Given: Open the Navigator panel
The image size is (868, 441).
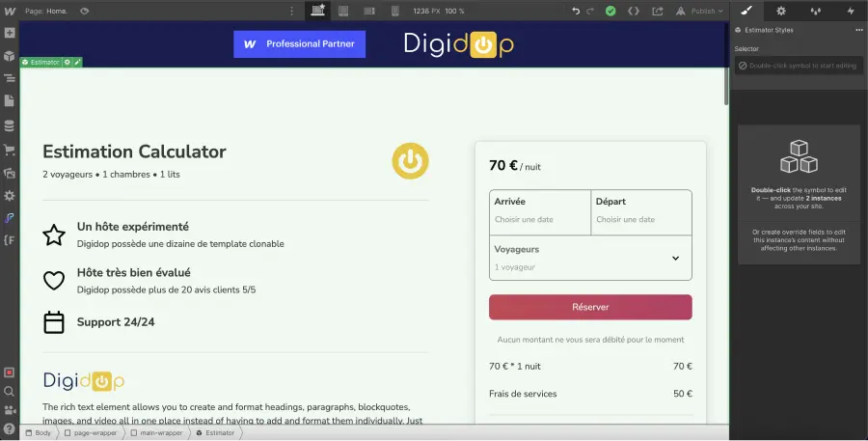Looking at the screenshot, I should point(10,78).
